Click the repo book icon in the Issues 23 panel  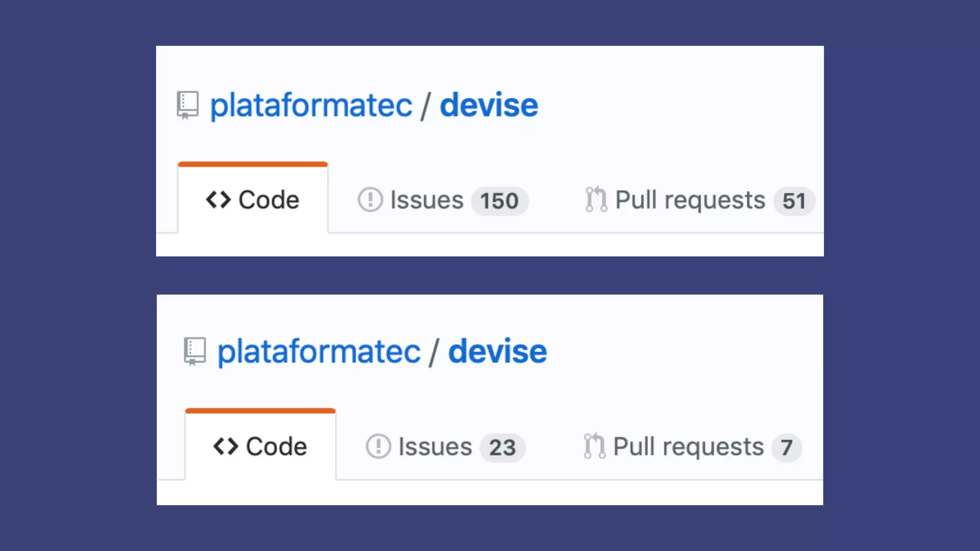pos(195,351)
